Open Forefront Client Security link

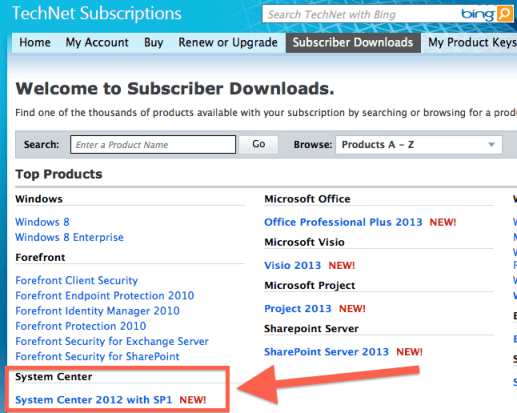pyautogui.click(x=77, y=280)
